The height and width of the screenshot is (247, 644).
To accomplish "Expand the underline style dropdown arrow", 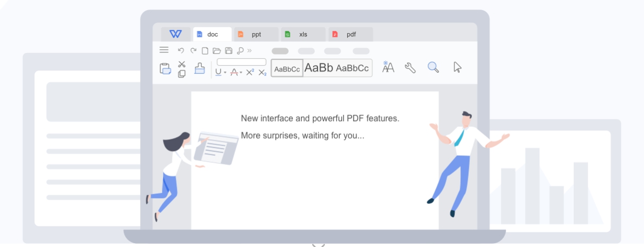I will 225,73.
